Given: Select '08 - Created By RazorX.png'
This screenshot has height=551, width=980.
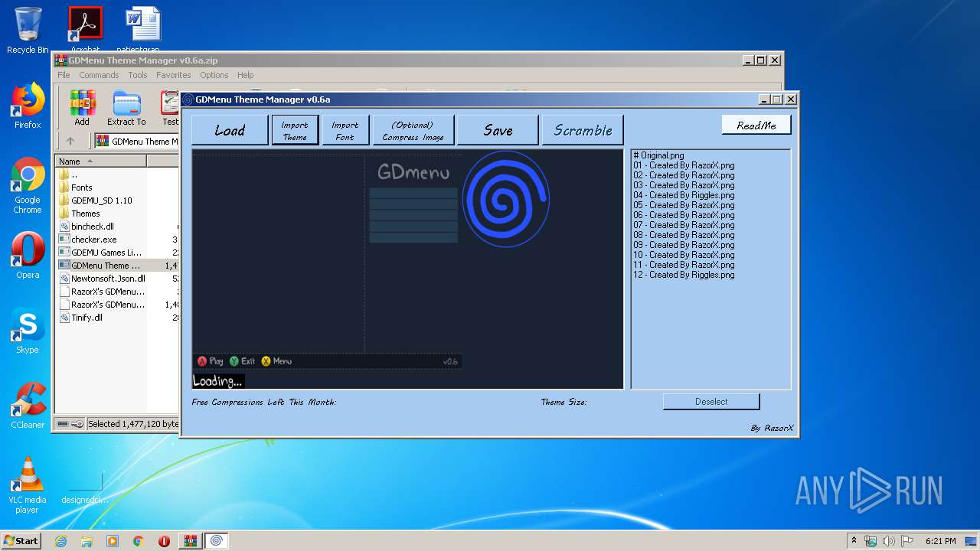Looking at the screenshot, I should coord(684,235).
